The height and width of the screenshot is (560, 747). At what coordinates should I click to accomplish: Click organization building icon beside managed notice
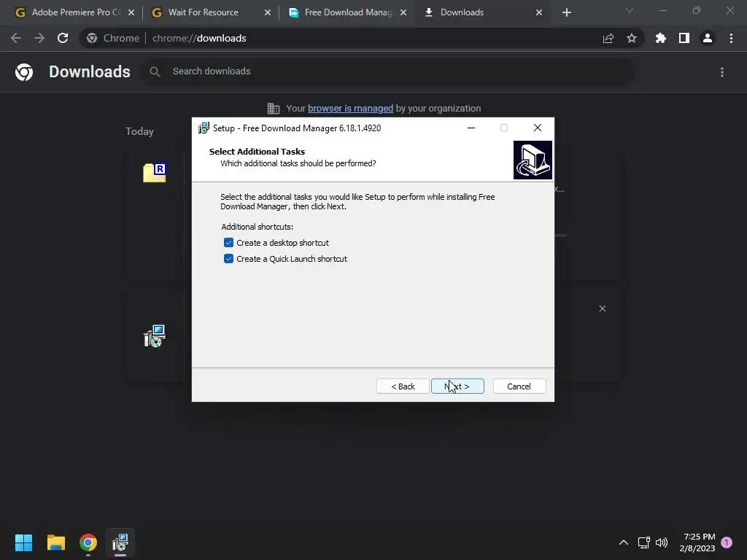tap(274, 109)
